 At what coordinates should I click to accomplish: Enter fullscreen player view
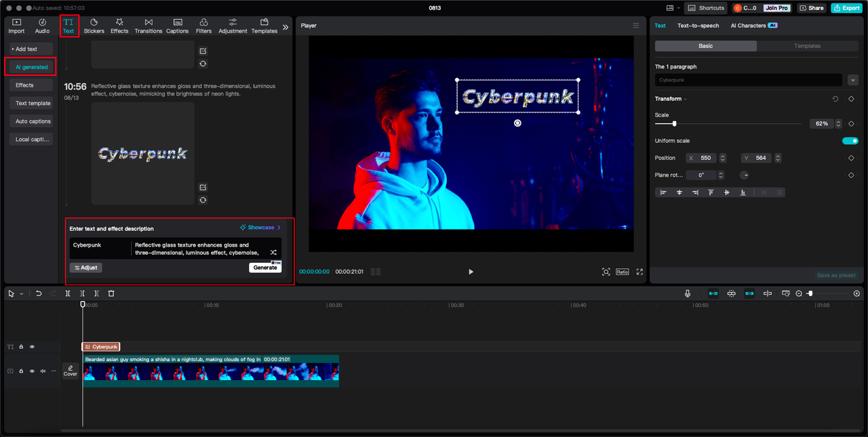click(638, 272)
